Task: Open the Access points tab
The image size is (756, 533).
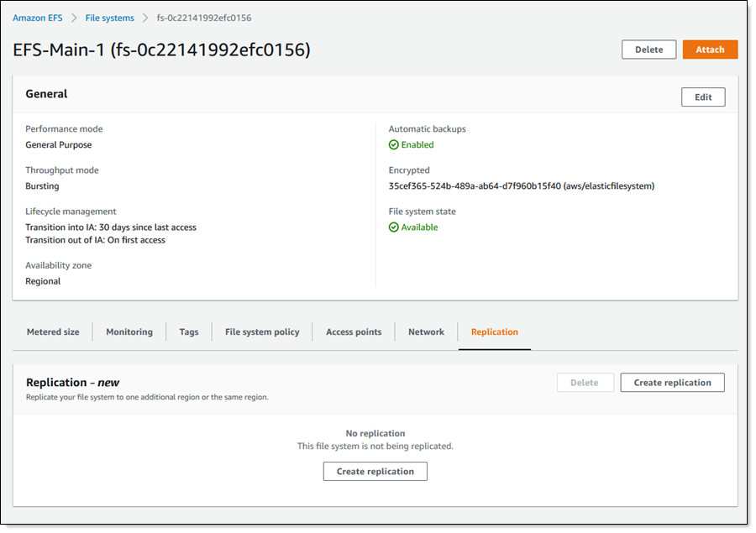Action: click(x=354, y=332)
